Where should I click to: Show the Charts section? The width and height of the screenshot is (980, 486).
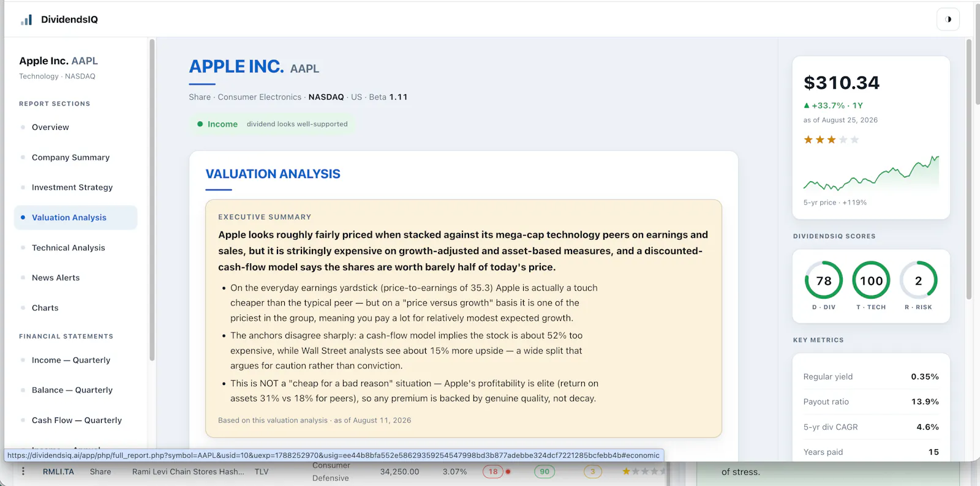click(x=45, y=308)
